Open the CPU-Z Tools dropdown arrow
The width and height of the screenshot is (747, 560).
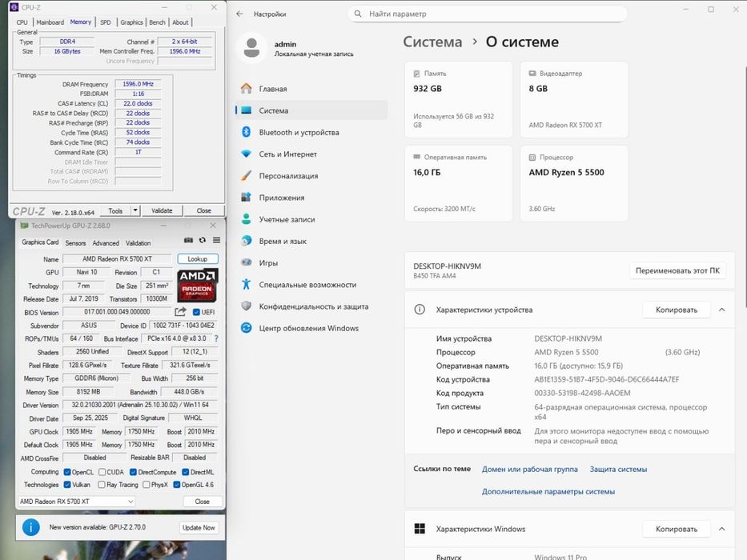(135, 210)
